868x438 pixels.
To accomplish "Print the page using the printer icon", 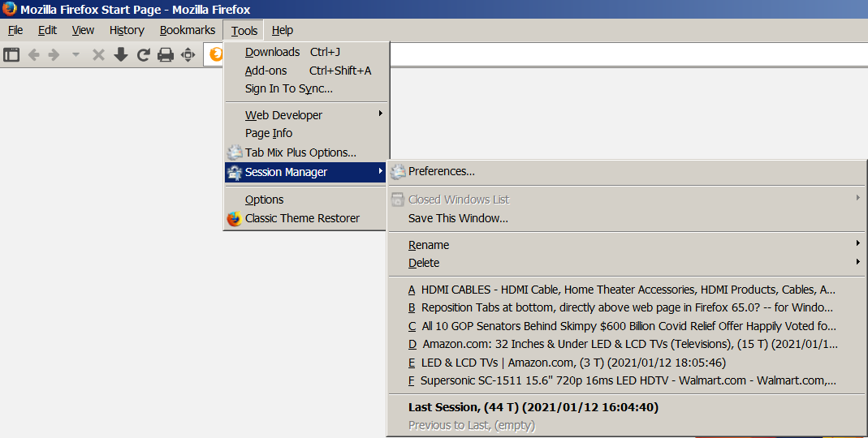I will pos(166,54).
